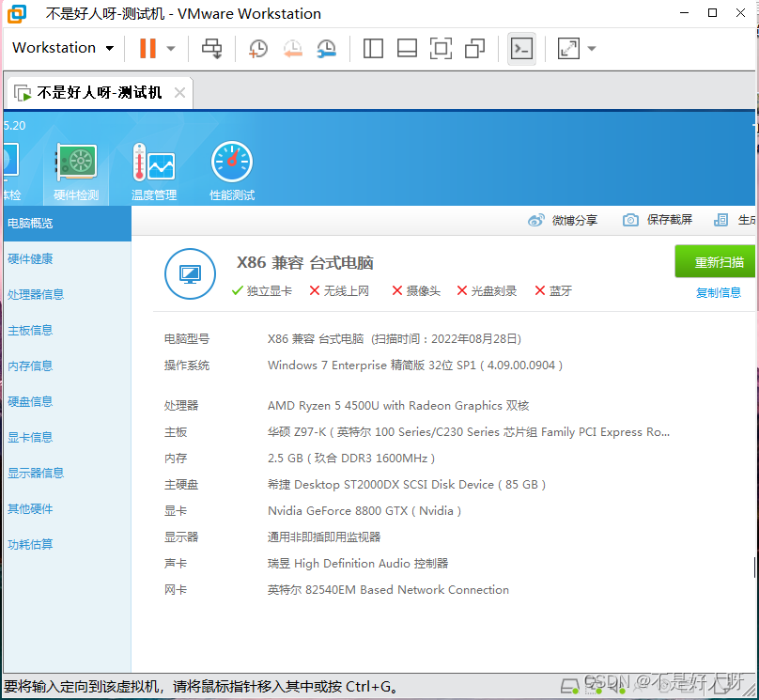Open 主板信息 in the sidebar
Viewport: 759px width, 700px height.
click(30, 330)
